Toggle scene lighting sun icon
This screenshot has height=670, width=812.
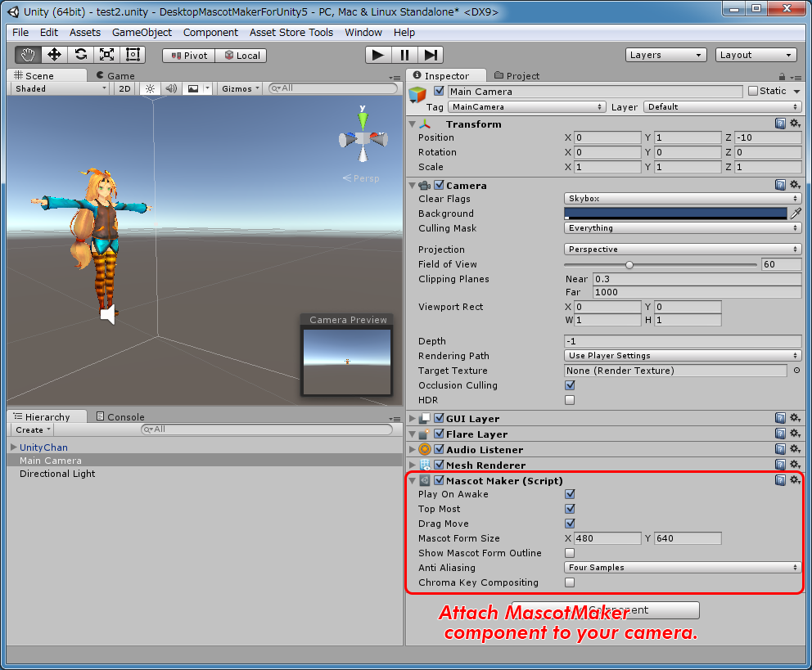tap(150, 89)
